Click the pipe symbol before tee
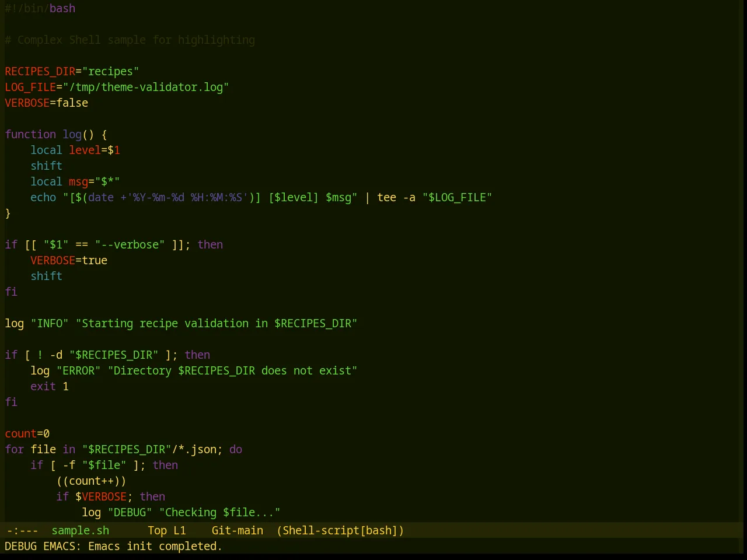Viewport: 747px width, 560px height. 367,197
